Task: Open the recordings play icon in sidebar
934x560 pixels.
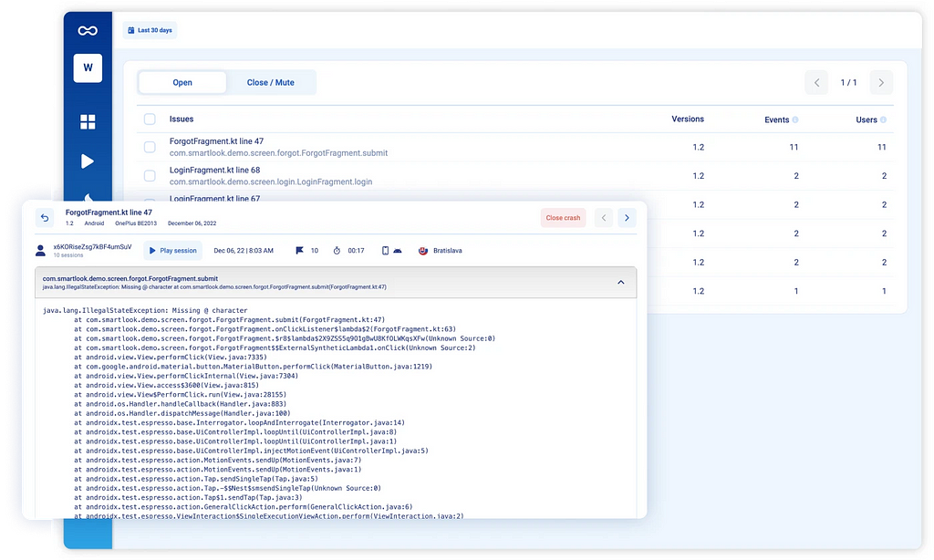Action: coord(87,161)
